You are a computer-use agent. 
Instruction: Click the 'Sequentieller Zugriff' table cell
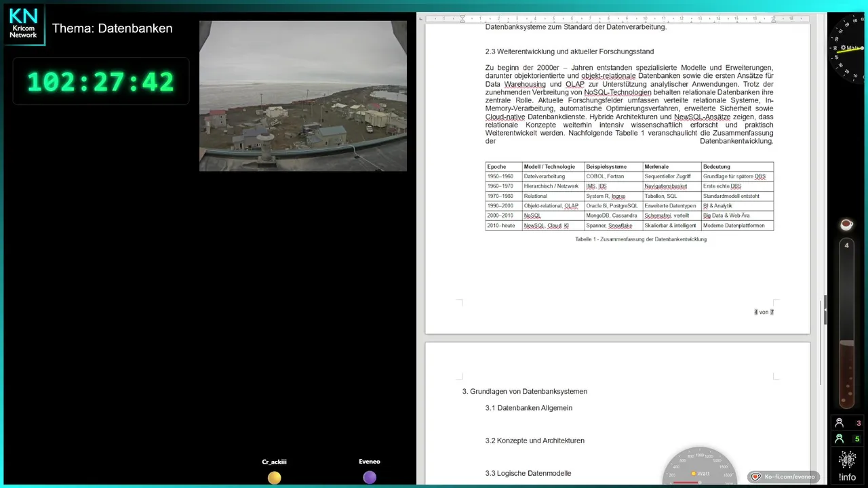tap(672, 176)
